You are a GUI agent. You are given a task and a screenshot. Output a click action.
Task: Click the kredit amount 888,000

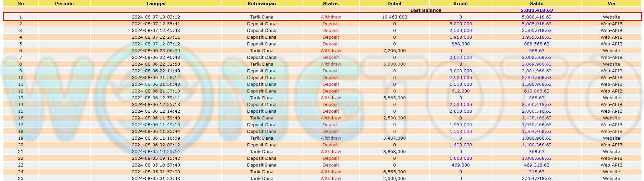pos(460,44)
